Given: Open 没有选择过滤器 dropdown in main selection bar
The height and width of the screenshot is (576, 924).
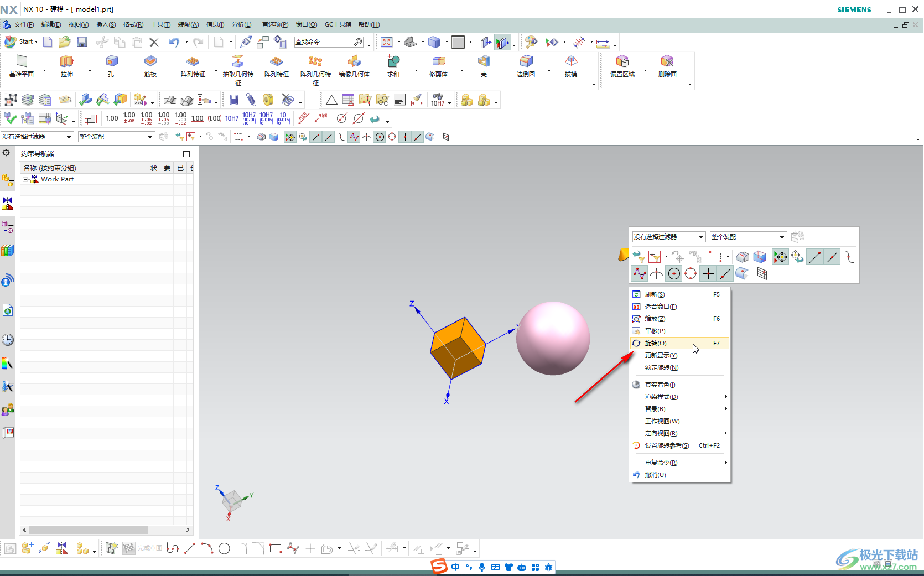Looking at the screenshot, I should click(37, 137).
